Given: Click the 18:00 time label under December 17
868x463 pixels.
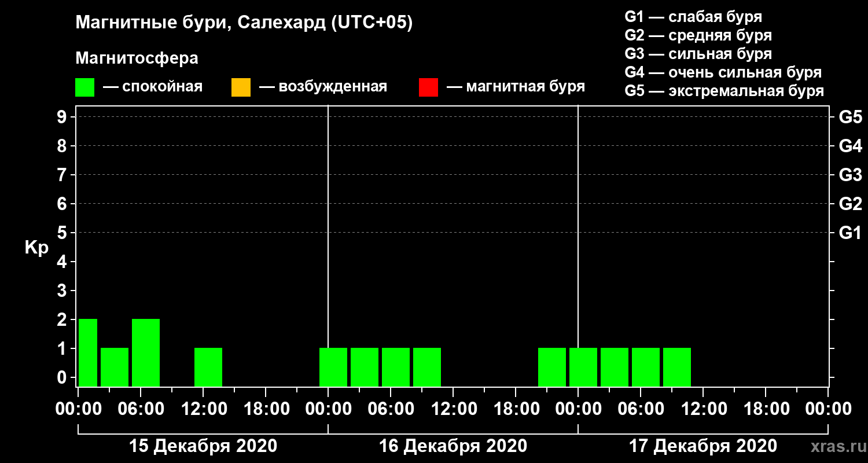Looking at the screenshot, I should click(766, 409).
